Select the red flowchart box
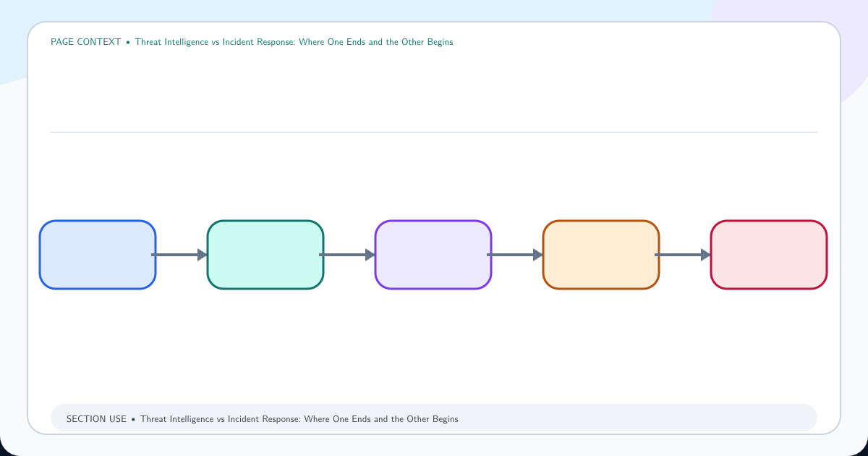868x456 pixels. click(769, 255)
